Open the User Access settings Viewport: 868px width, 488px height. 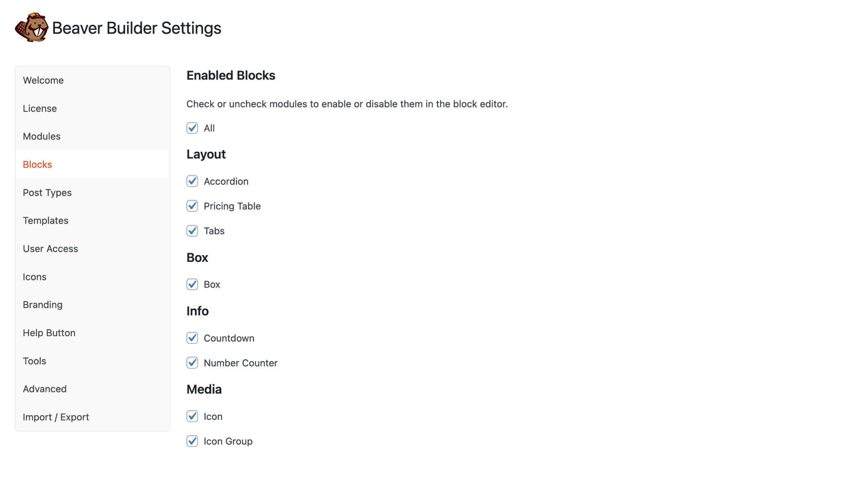(50, 248)
